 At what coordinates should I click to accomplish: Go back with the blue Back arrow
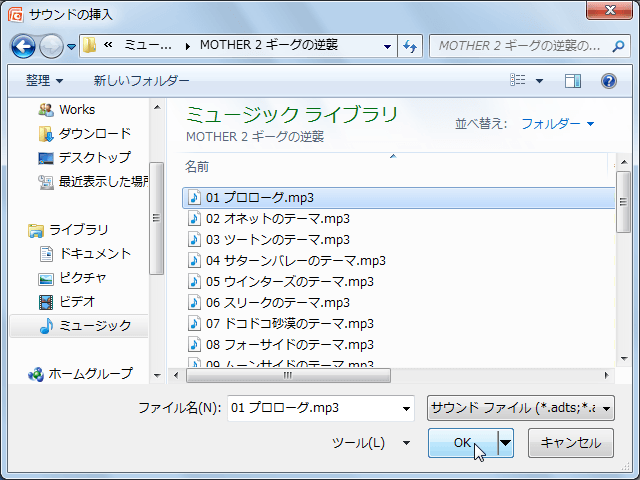click(23, 46)
